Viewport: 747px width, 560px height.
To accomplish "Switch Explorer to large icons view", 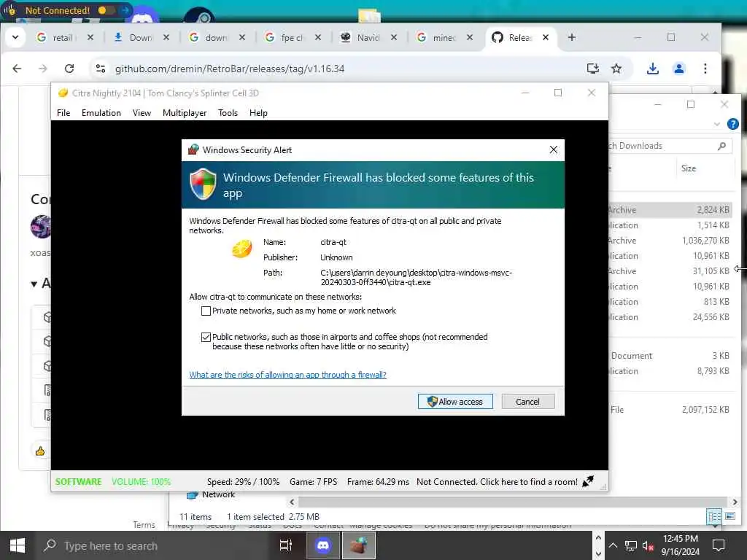I will point(729,516).
